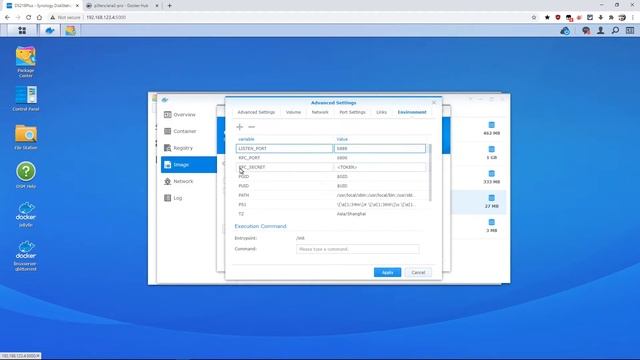Open Container in Docker sidebar
This screenshot has height=360, width=640.
click(188, 131)
